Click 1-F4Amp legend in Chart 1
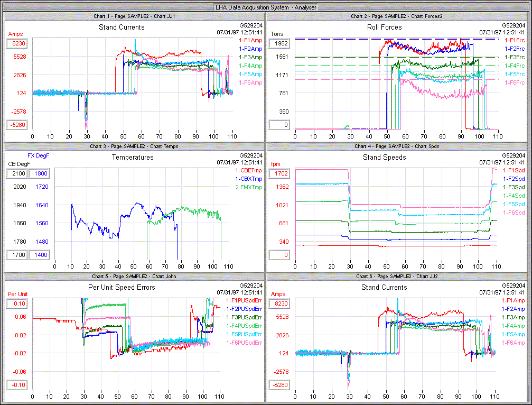 (x=250, y=66)
